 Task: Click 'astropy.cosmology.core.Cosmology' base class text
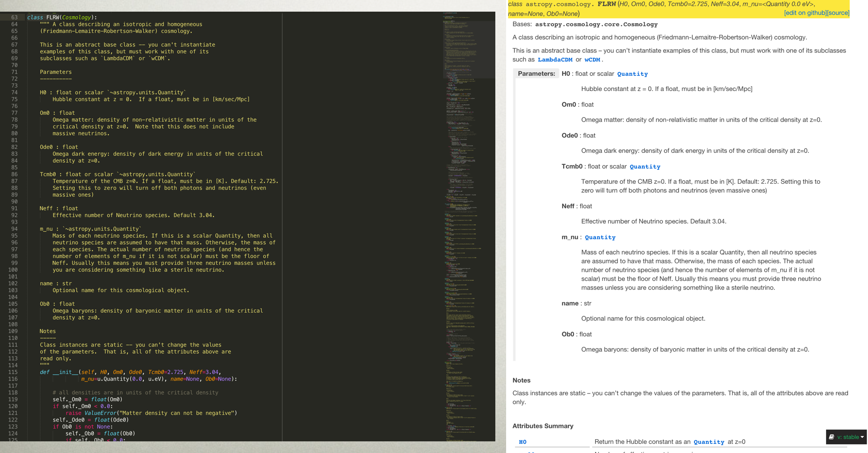click(x=596, y=25)
